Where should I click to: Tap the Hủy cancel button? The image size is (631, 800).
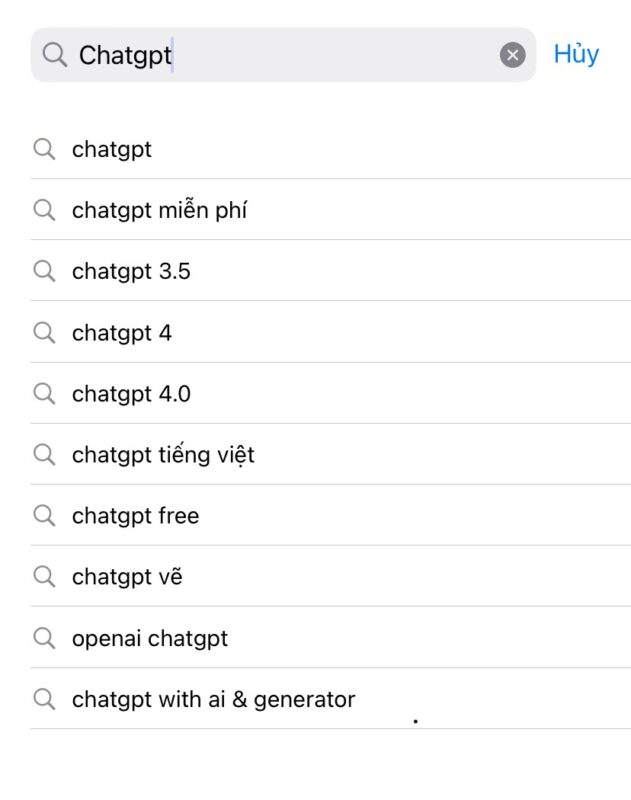click(x=576, y=54)
